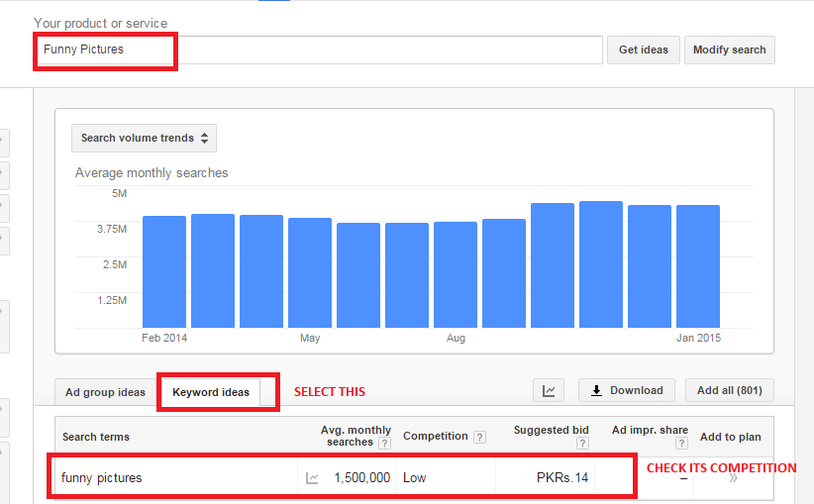
Task: Click help icon next to Avg. monthly searches
Action: (384, 444)
